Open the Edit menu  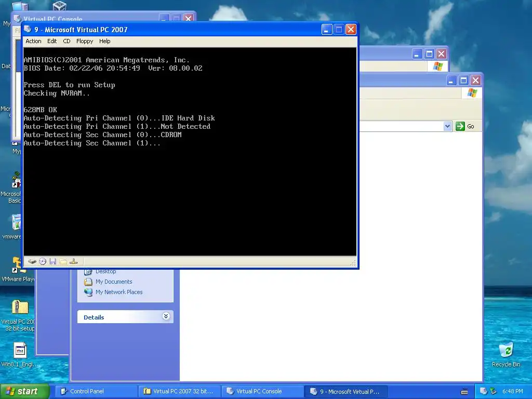[x=52, y=41]
